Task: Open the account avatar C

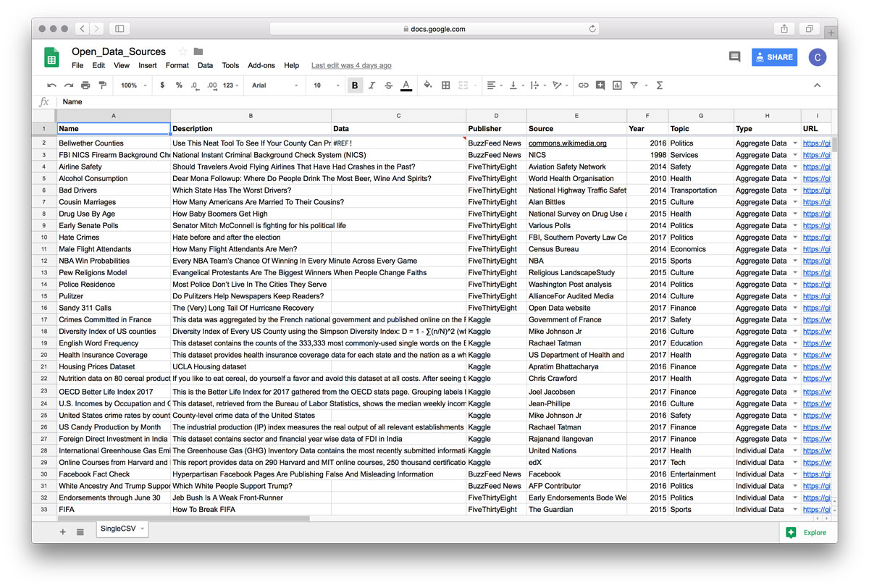Action: tap(818, 58)
